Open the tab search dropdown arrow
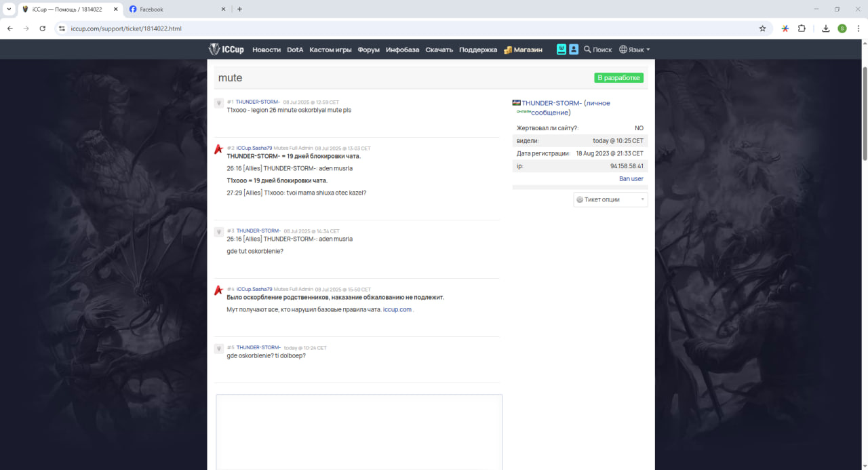Viewport: 868px width, 470px height. click(9, 9)
